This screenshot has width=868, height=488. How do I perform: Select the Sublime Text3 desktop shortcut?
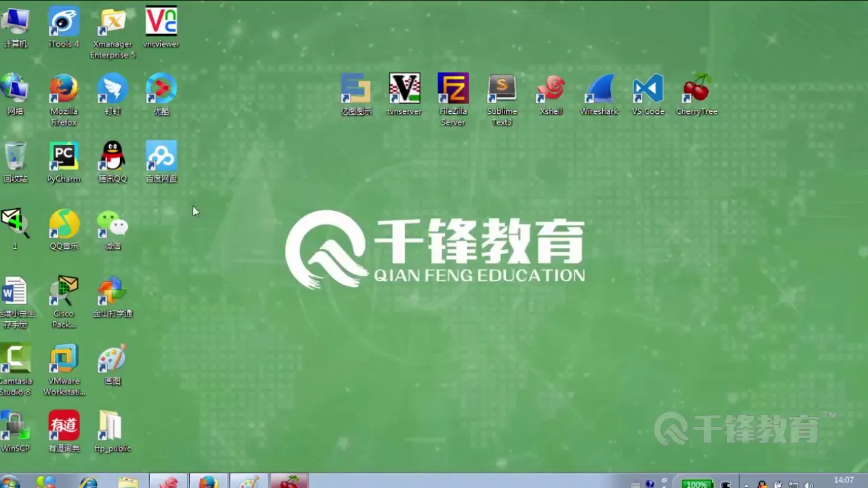pyautogui.click(x=502, y=100)
